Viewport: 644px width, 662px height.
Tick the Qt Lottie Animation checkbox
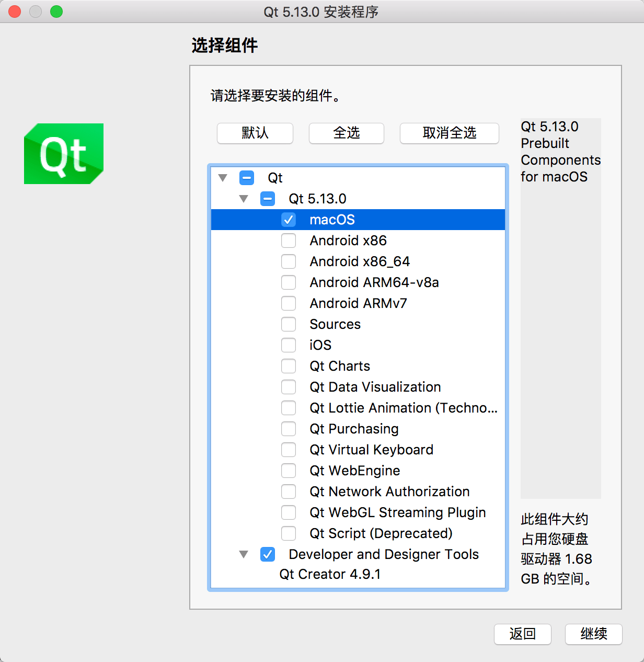[x=289, y=408]
